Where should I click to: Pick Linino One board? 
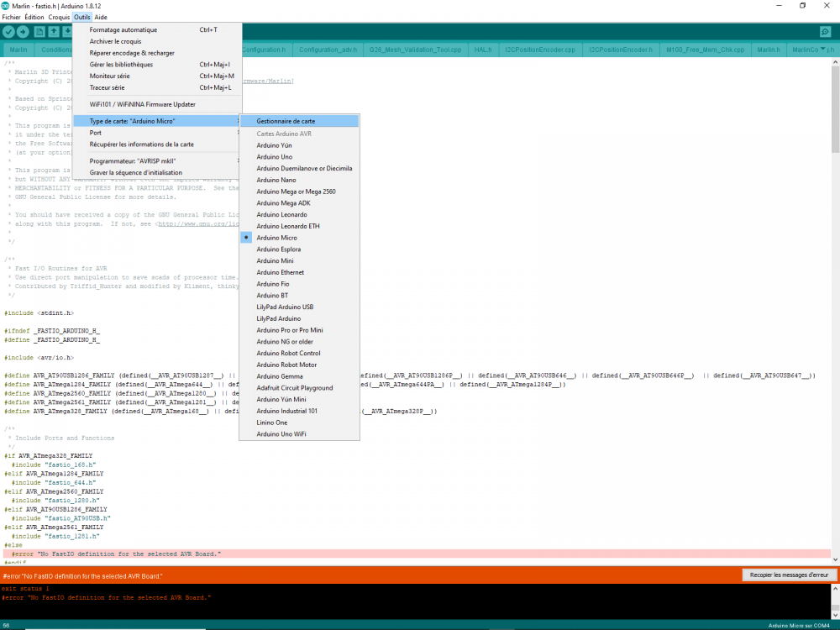point(300,423)
